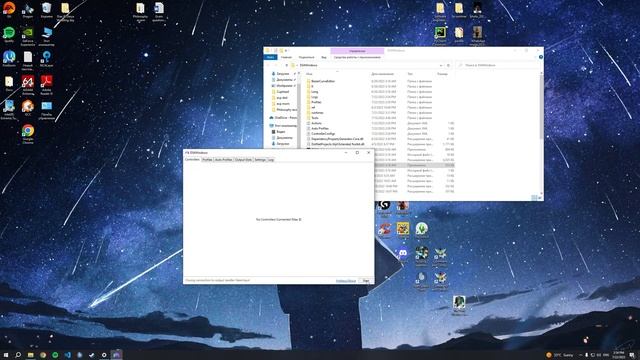
Task: Select the Управление contextual tab in Explorer
Action: 357,51
